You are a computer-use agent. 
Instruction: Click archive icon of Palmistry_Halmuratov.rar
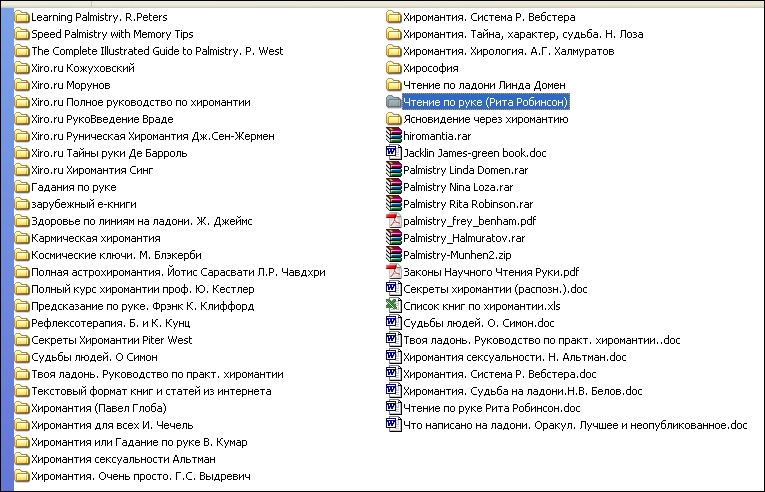pos(393,238)
